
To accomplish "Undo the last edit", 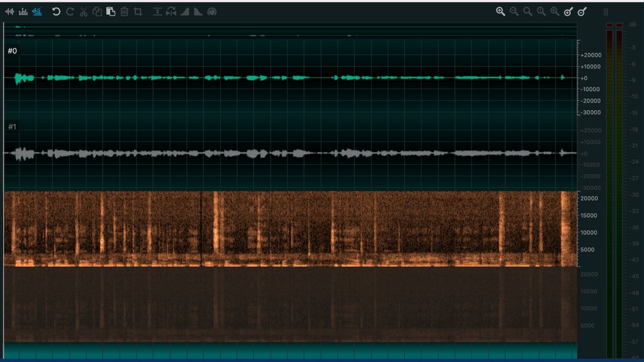I will click(x=57, y=11).
